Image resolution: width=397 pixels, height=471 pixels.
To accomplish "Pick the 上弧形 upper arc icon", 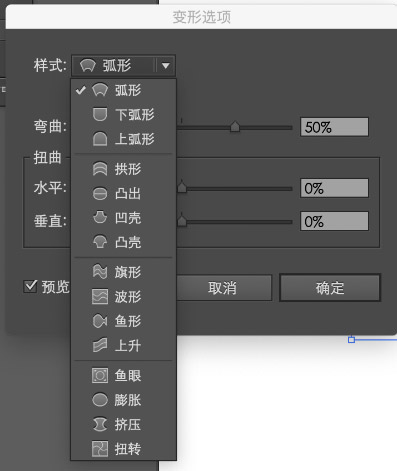I will (x=100, y=139).
